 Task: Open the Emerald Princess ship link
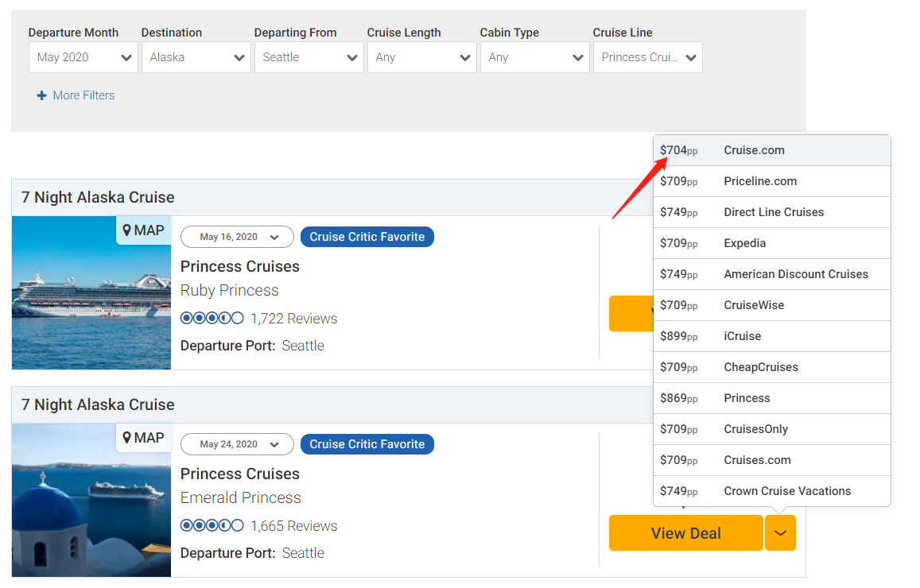pyautogui.click(x=241, y=497)
